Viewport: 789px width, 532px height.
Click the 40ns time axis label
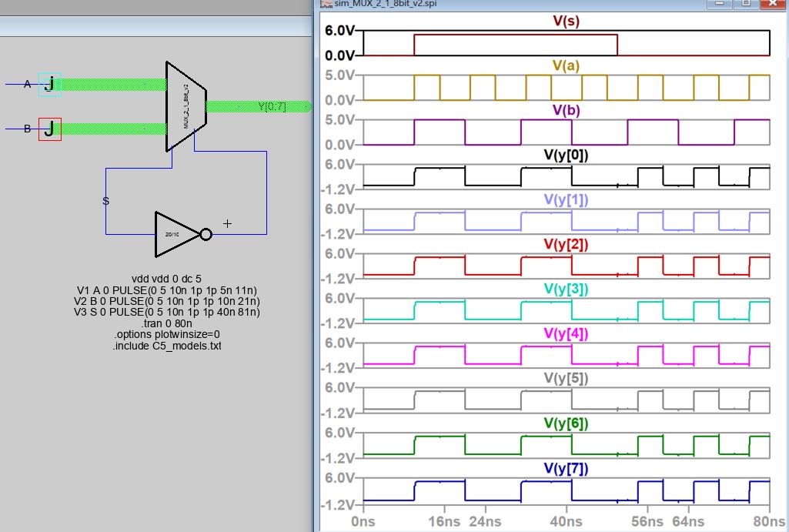(x=567, y=521)
